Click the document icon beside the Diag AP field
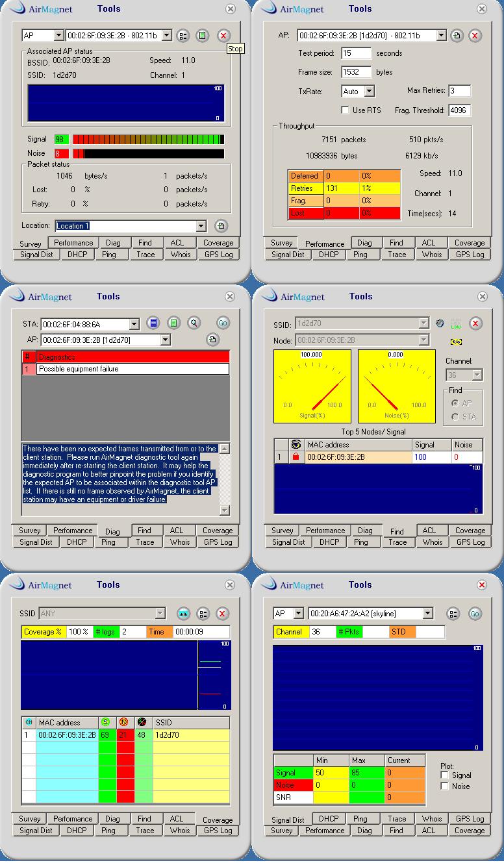Image resolution: width=504 pixels, height=865 pixels. tap(212, 340)
